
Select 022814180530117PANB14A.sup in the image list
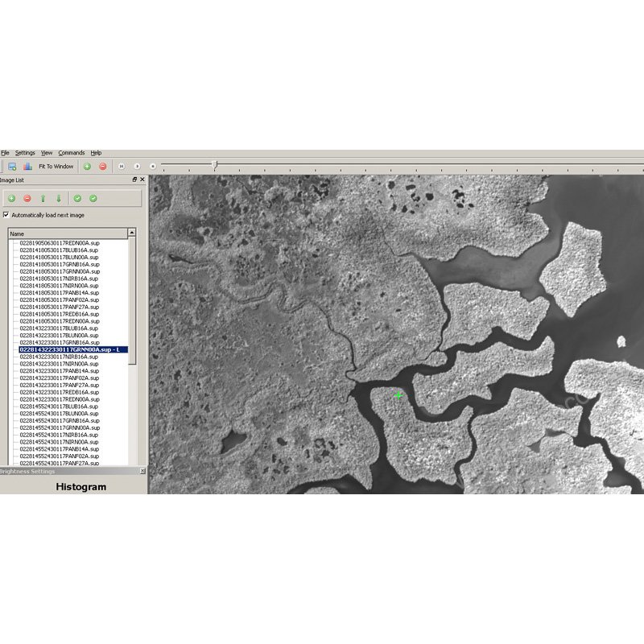[60, 293]
